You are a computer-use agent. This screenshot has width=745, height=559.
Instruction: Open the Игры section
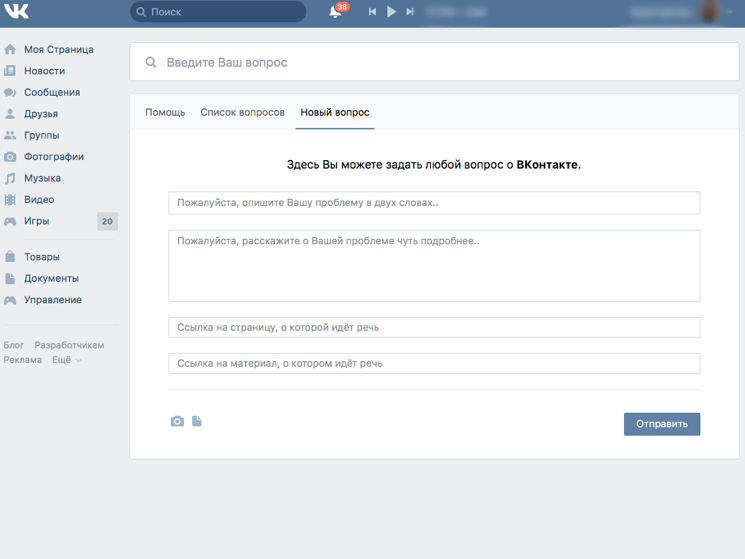click(x=37, y=221)
